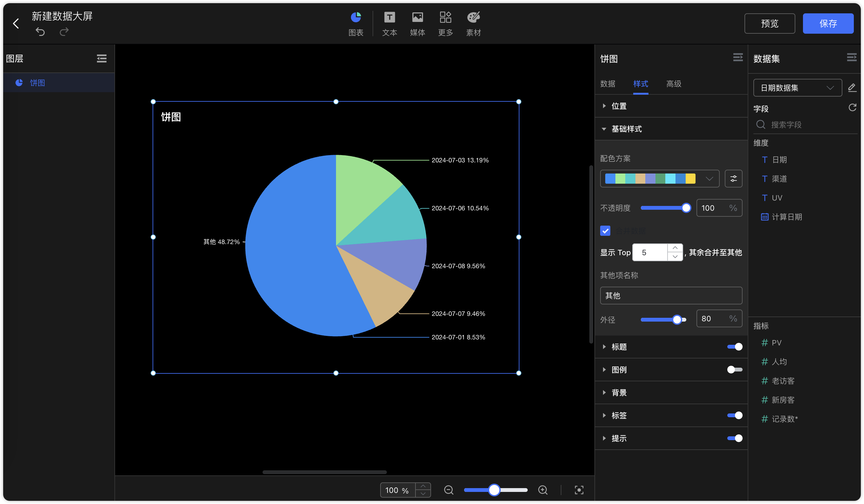Open the 图表 chart tool
Image resolution: width=864 pixels, height=504 pixels.
(355, 24)
